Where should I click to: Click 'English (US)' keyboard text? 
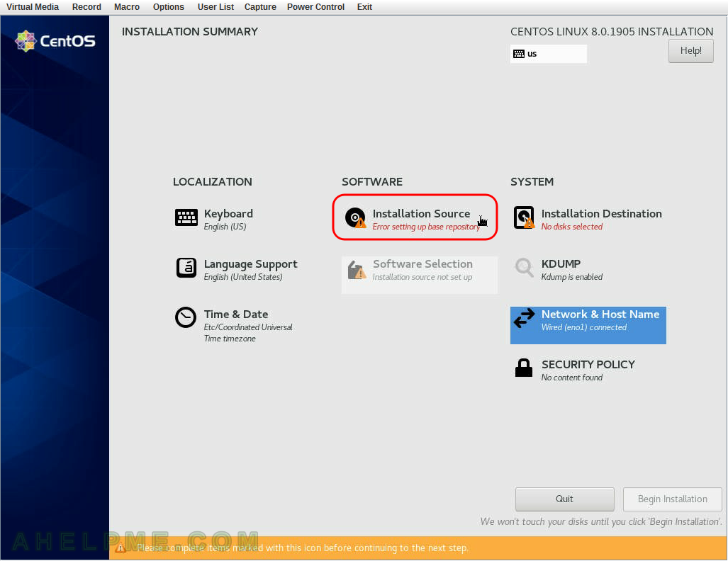[x=225, y=227]
